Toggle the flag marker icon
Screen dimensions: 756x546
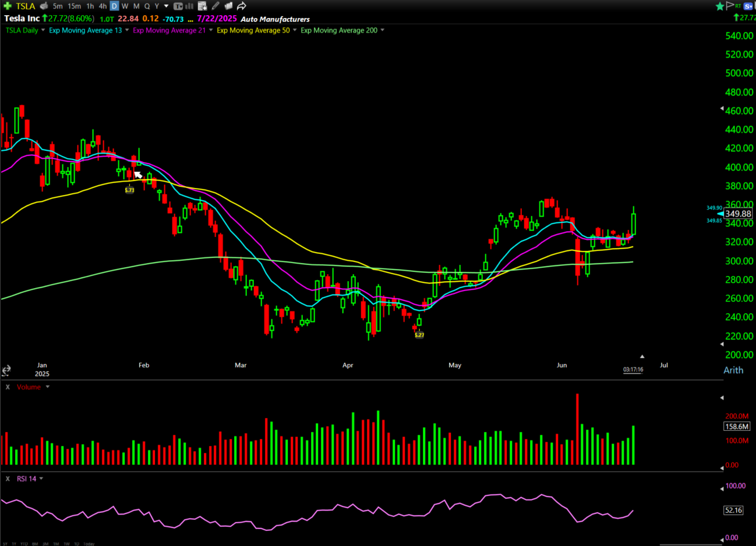tap(730, 6)
